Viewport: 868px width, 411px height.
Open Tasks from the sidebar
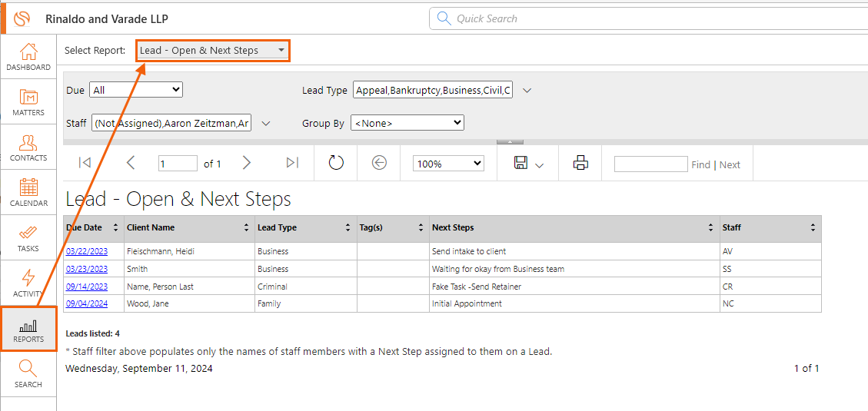[x=28, y=238]
